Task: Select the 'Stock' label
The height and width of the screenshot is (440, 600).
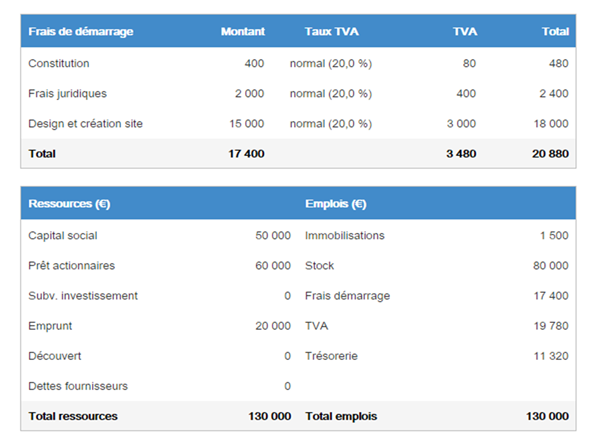Action: point(320,266)
